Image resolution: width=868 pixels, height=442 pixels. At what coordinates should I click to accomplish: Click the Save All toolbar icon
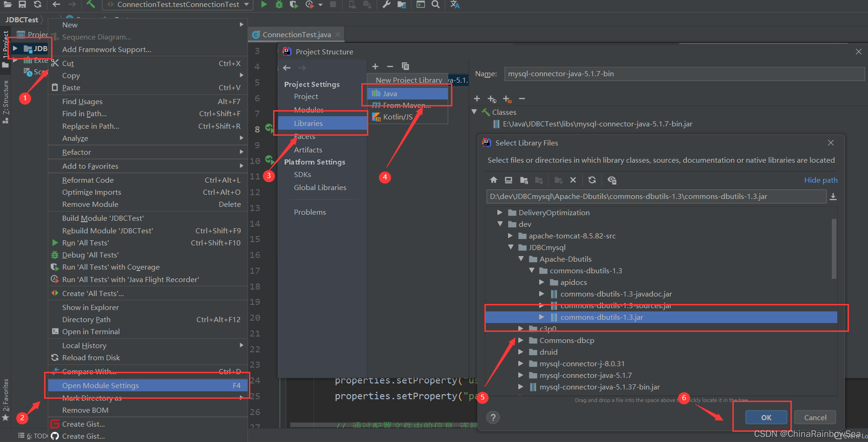coord(22,4)
